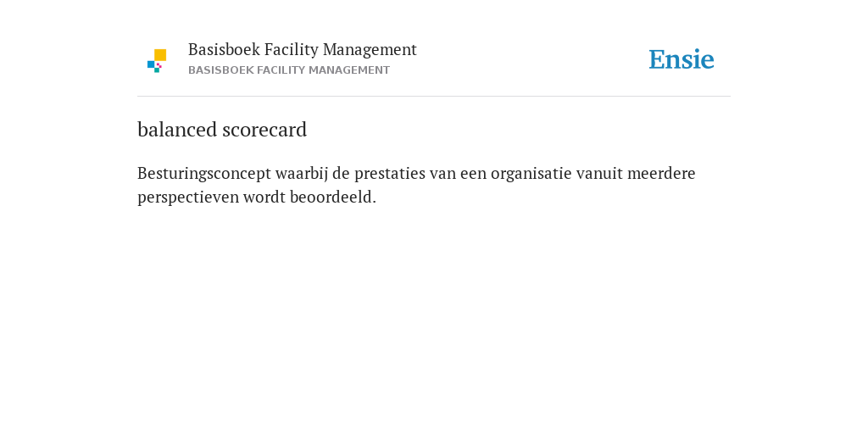Click the gray uppercase BASISBOEK FACILITY MANAGEMENT subtitle

(289, 70)
